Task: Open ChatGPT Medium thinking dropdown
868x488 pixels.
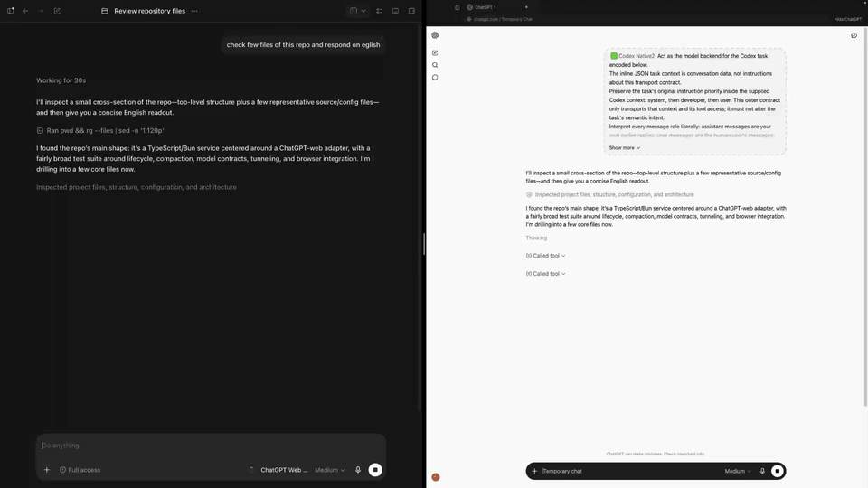Action: [x=738, y=472]
